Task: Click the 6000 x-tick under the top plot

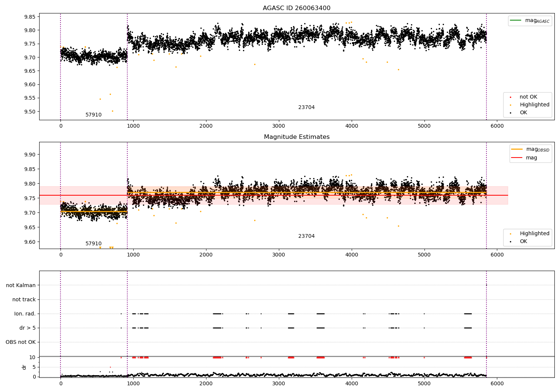Action: pyautogui.click(x=497, y=126)
